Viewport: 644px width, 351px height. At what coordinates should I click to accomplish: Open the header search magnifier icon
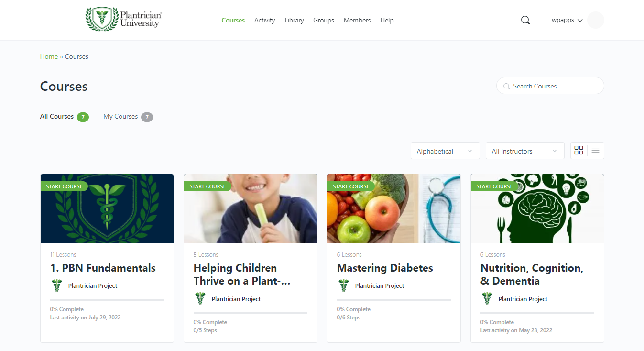click(525, 20)
